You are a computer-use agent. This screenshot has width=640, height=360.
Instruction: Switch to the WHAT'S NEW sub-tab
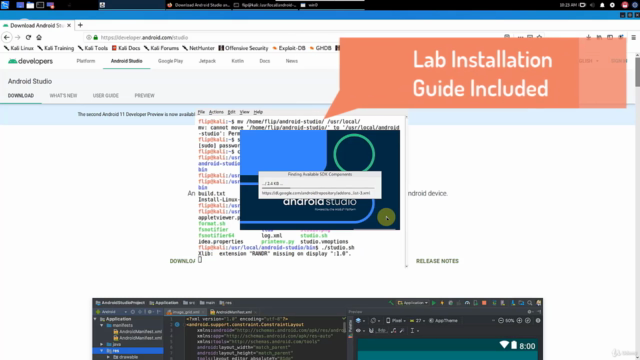pos(63,96)
